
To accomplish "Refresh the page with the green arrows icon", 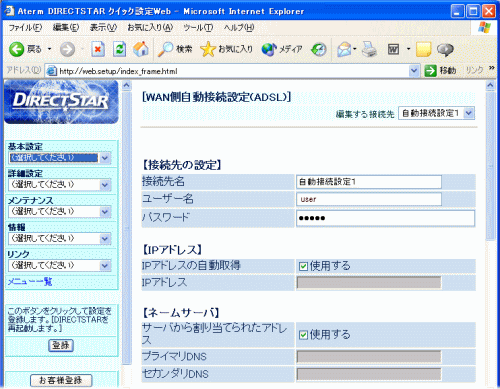I will point(119,49).
